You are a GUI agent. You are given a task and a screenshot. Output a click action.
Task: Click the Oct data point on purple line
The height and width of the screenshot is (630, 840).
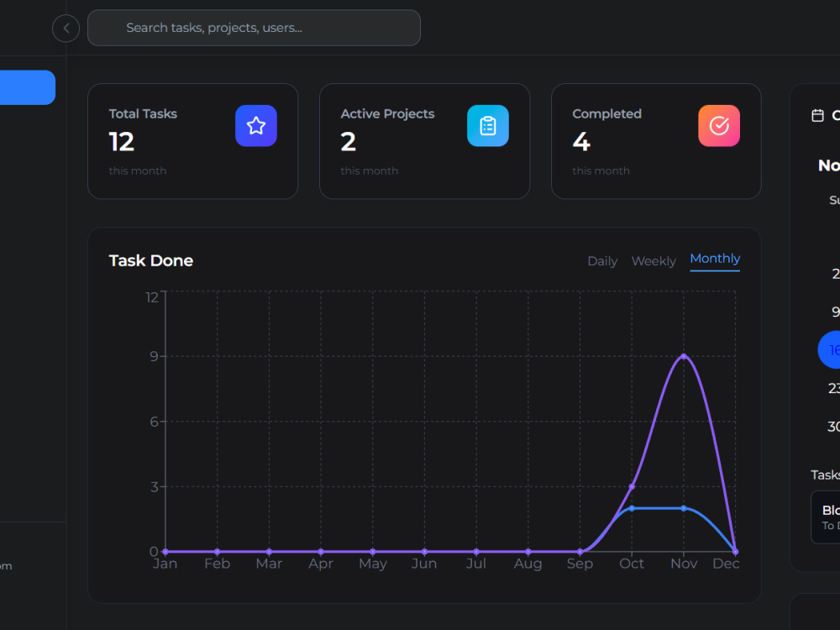[632, 486]
